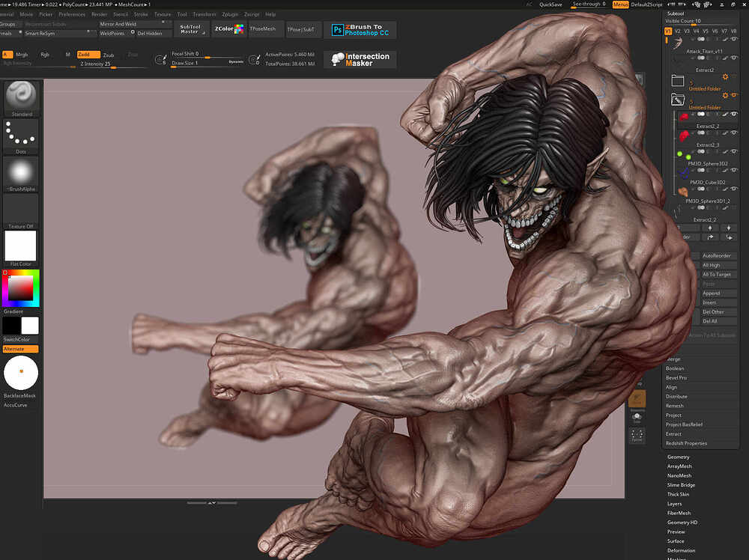Launch ZBrush To Photoshop CC
This screenshot has width=749, height=560.
click(x=360, y=30)
